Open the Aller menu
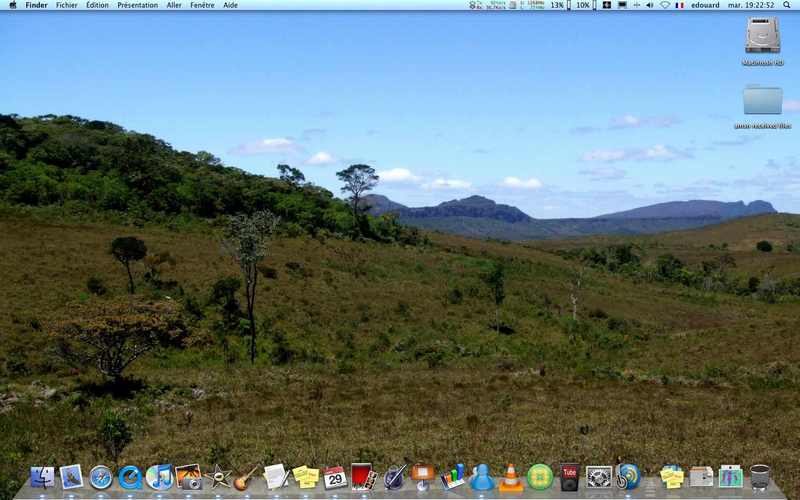 [x=174, y=5]
